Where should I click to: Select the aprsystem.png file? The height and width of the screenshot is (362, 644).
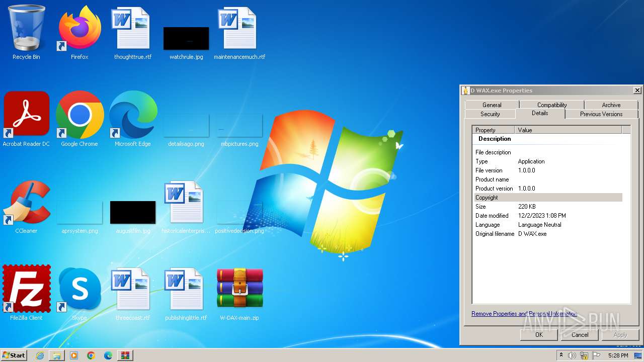tap(79, 217)
